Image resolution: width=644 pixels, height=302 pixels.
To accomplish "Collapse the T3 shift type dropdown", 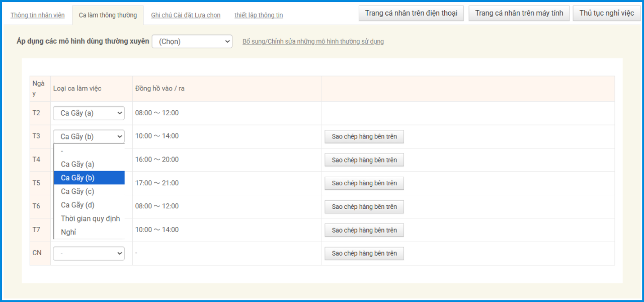I will (89, 136).
